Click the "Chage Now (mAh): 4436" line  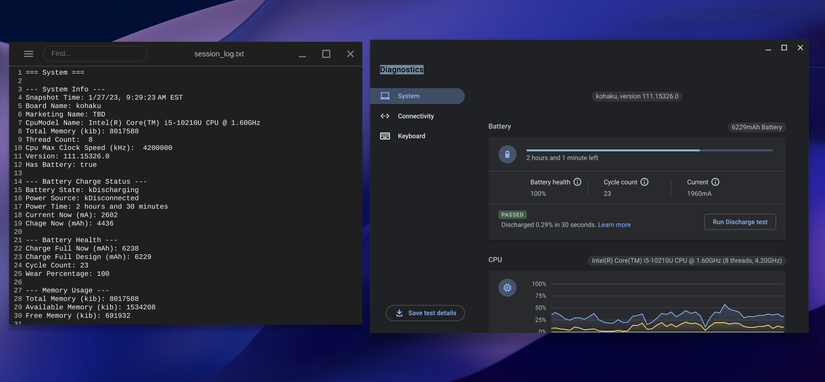(69, 224)
